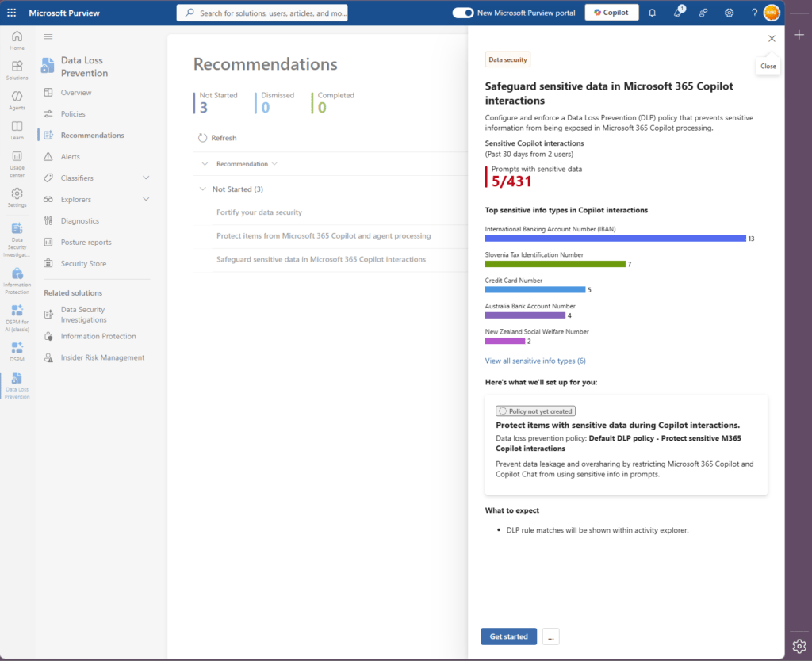Open the user account avatar

(x=772, y=13)
